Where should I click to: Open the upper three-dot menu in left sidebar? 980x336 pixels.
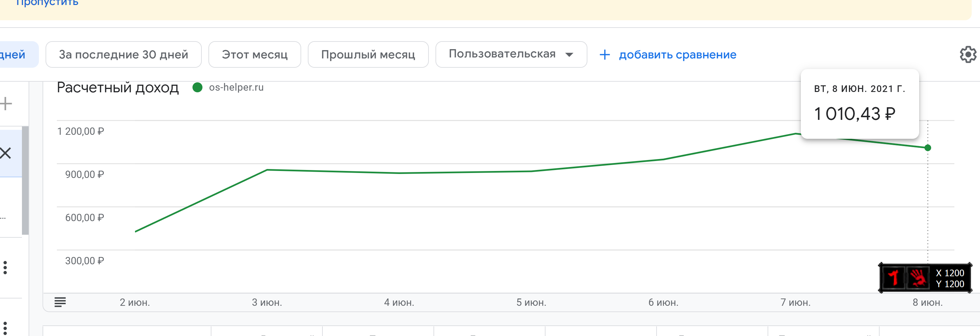pos(5,268)
